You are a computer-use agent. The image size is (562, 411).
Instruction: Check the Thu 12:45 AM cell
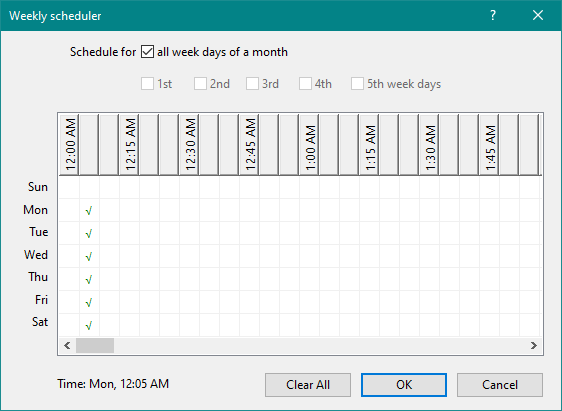[249, 279]
